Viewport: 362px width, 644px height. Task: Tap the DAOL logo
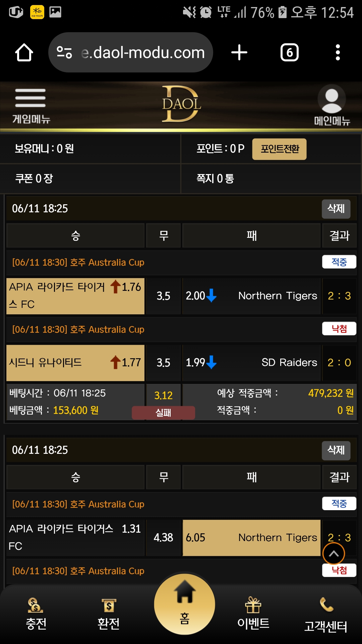tap(181, 104)
